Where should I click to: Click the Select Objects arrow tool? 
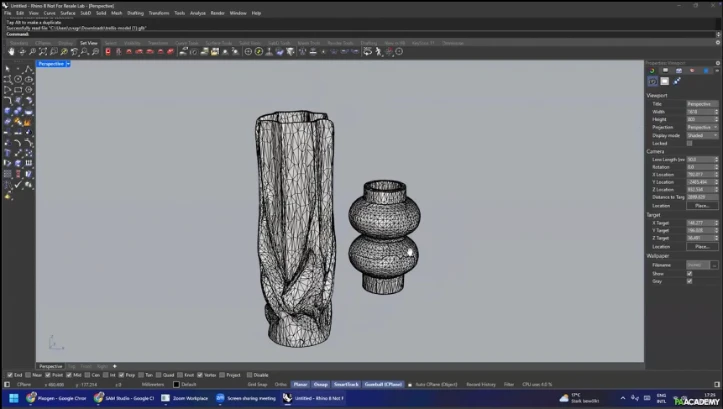[7, 70]
